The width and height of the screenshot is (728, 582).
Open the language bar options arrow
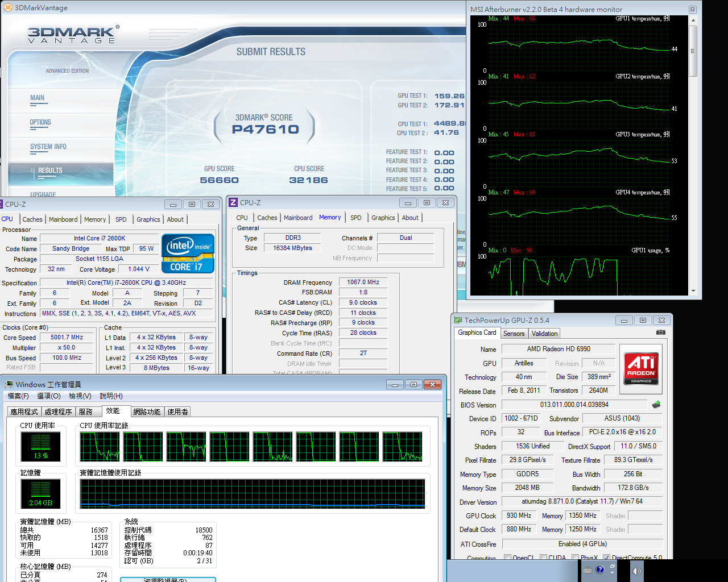(613, 573)
